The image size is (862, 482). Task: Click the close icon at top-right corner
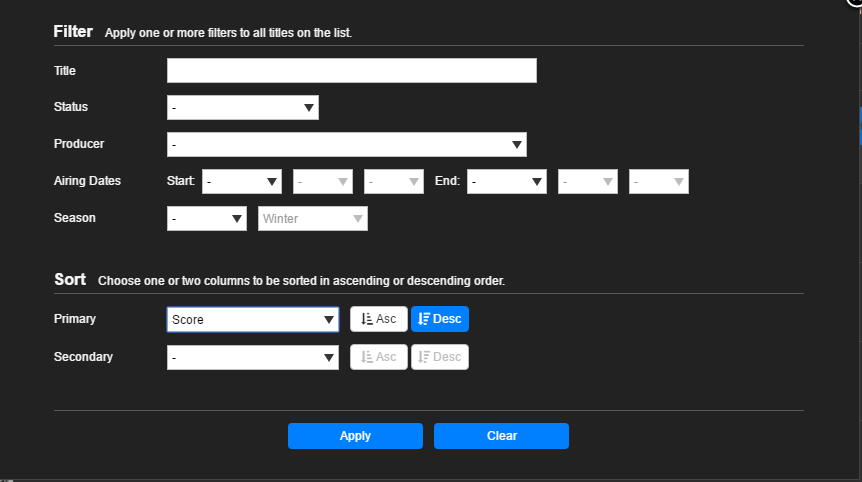pos(855,3)
